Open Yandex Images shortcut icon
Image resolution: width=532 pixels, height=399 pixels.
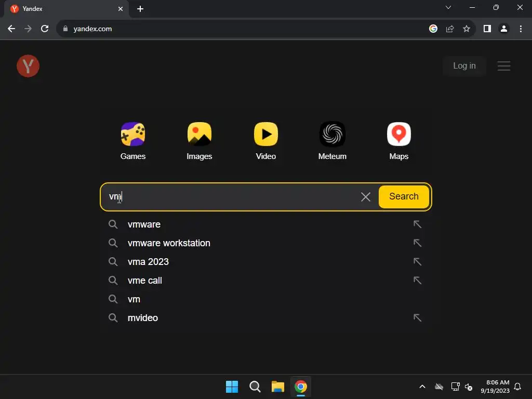point(199,134)
